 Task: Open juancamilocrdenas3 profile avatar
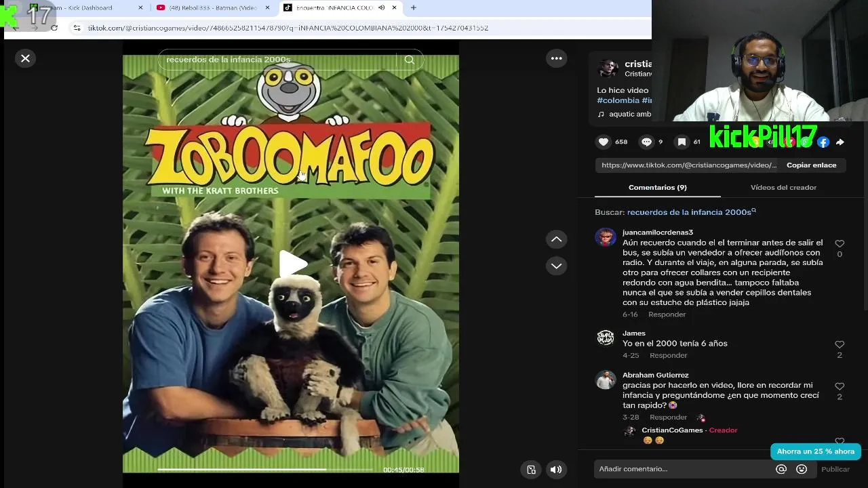[x=606, y=237]
